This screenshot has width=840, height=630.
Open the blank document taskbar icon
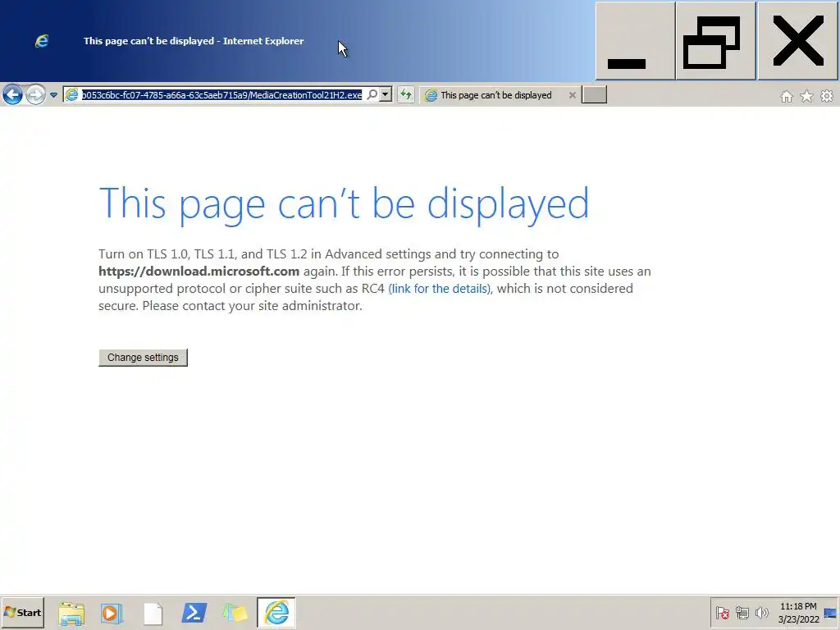click(x=153, y=613)
